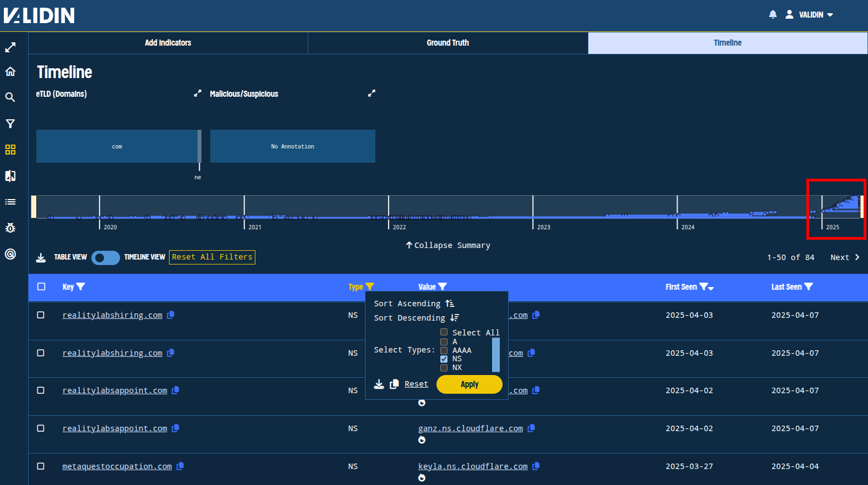Download the table data
This screenshot has height=485, width=868.
pos(41,257)
